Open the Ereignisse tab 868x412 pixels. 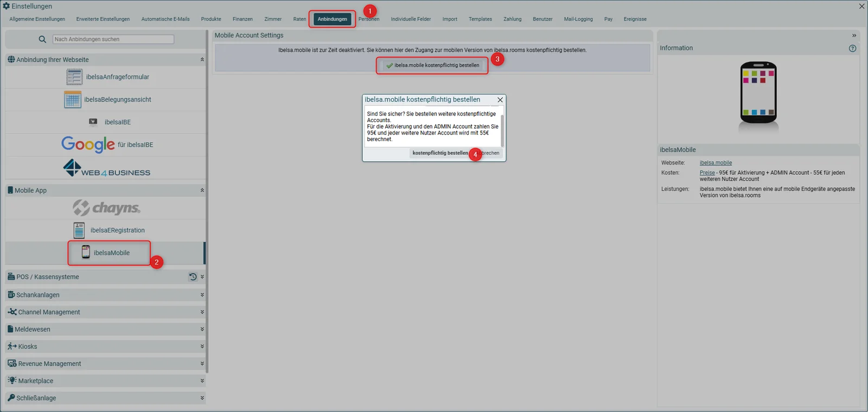635,19
